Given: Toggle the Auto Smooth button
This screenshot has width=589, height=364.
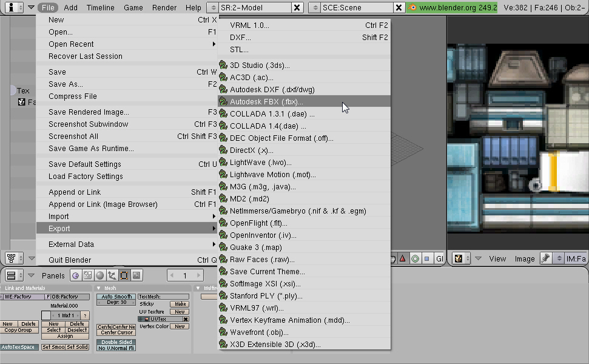Looking at the screenshot, I should [x=116, y=297].
